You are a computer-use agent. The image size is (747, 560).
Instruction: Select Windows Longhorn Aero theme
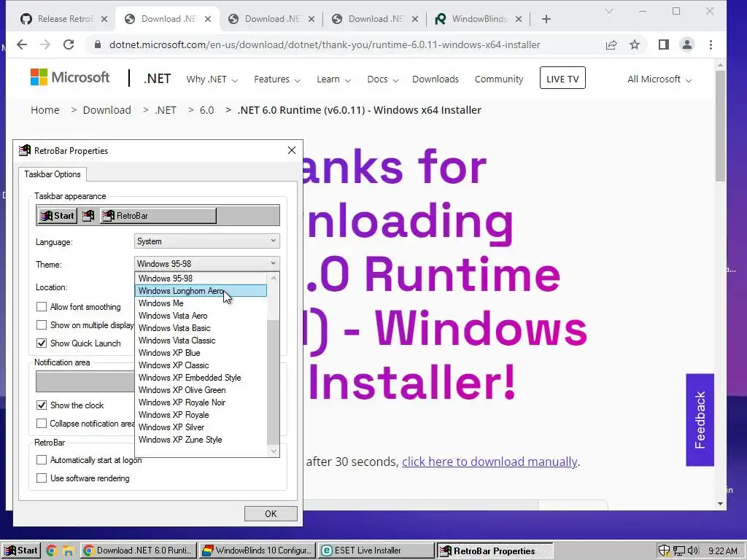pos(201,290)
